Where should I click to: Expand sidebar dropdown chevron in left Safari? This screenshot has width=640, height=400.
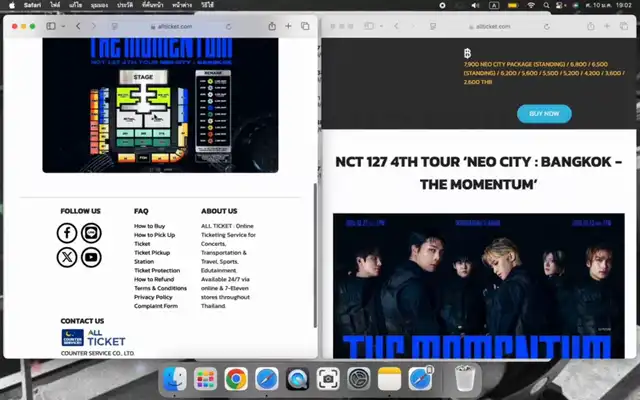click(x=63, y=26)
